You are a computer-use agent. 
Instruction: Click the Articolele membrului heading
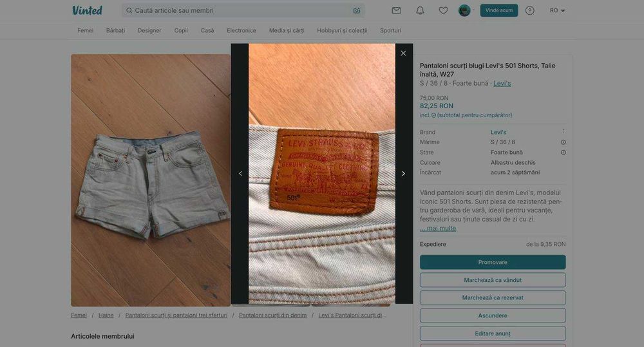[102, 336]
